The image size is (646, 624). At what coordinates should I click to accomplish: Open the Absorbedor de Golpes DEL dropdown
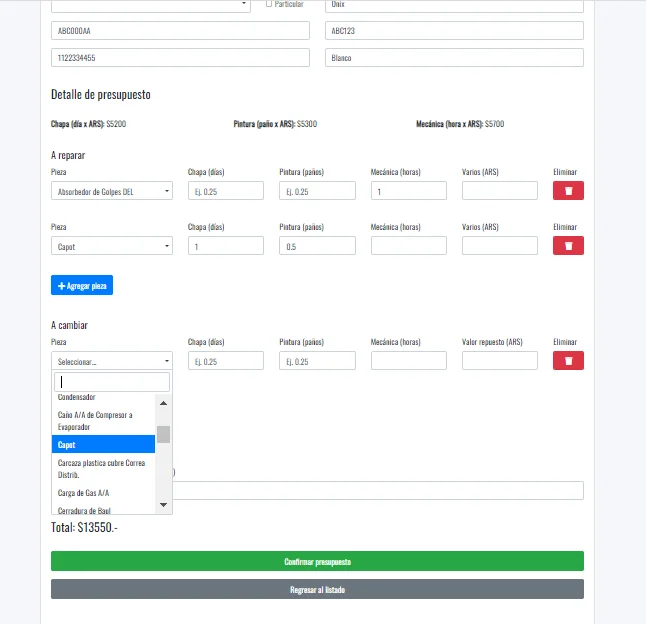point(112,191)
